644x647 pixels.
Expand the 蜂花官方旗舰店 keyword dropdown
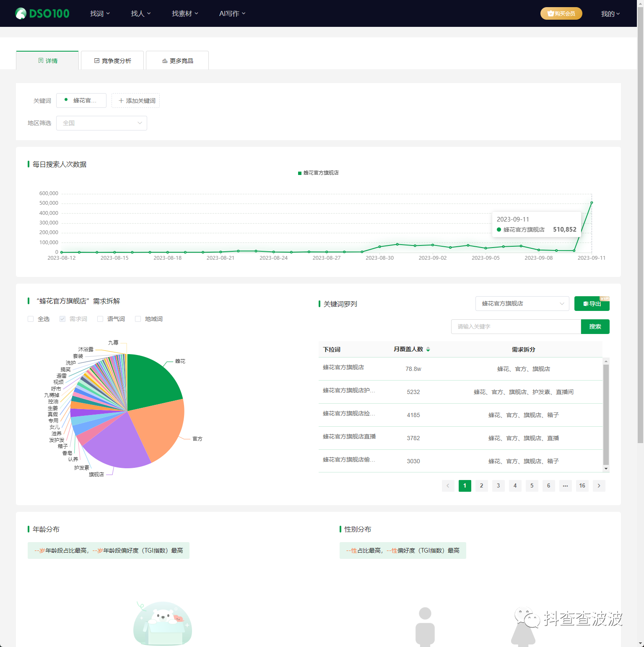[x=522, y=304]
